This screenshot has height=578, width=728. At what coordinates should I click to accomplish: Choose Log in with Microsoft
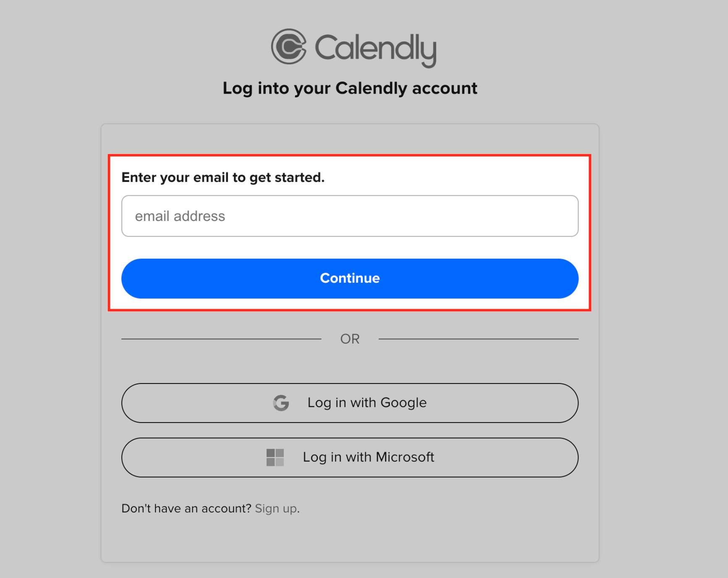point(350,457)
